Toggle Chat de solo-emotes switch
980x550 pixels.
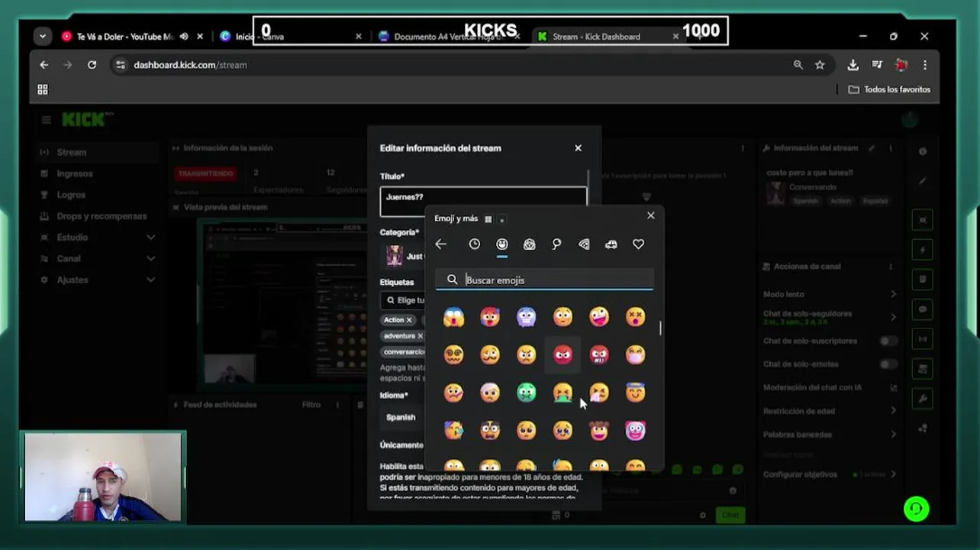click(888, 364)
